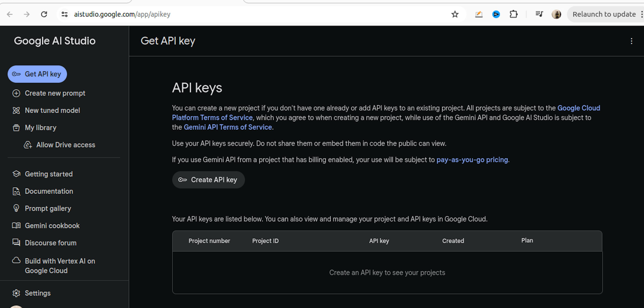Click the document-search icon beside Documentation

[16, 191]
